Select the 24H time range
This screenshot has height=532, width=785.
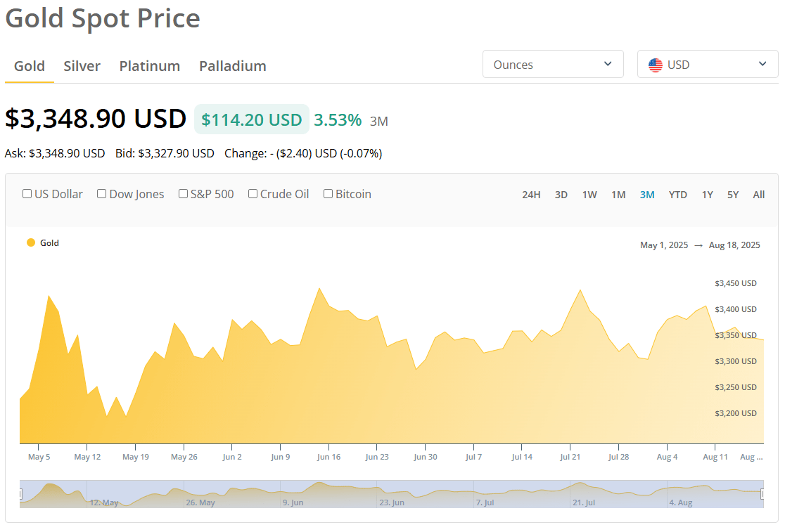pos(531,195)
